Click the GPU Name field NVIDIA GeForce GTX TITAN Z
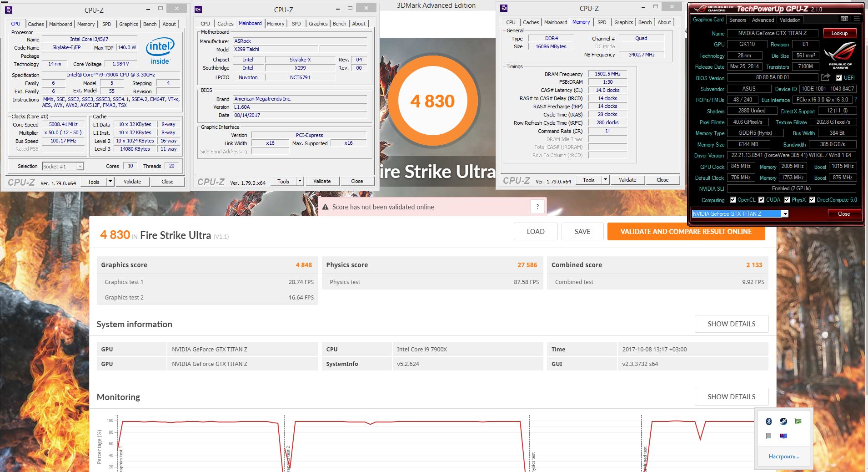Image resolution: width=868 pixels, height=472 pixels. 773,33
